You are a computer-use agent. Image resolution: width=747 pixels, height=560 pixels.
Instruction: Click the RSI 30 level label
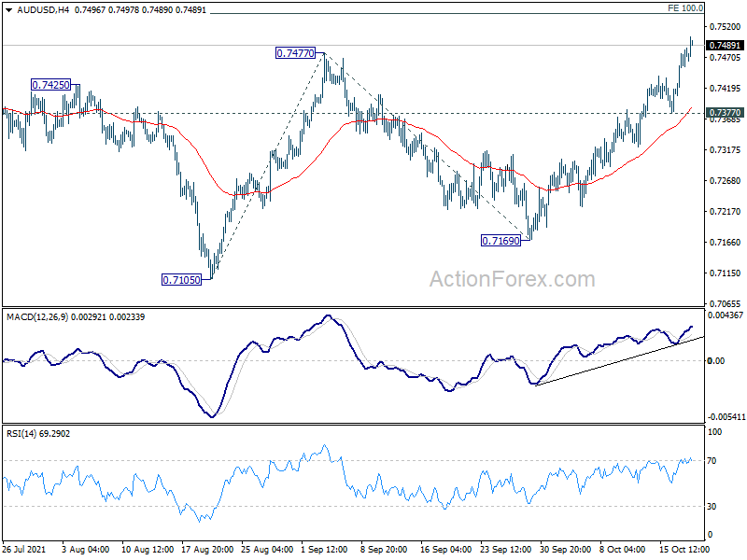tap(712, 506)
